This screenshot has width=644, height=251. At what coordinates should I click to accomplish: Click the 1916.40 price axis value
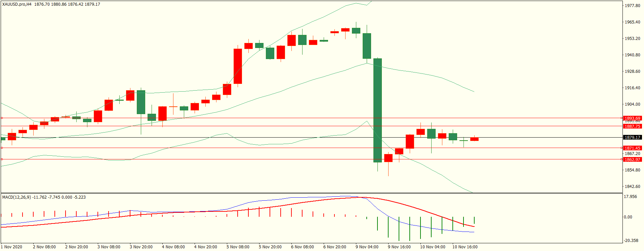633,88
